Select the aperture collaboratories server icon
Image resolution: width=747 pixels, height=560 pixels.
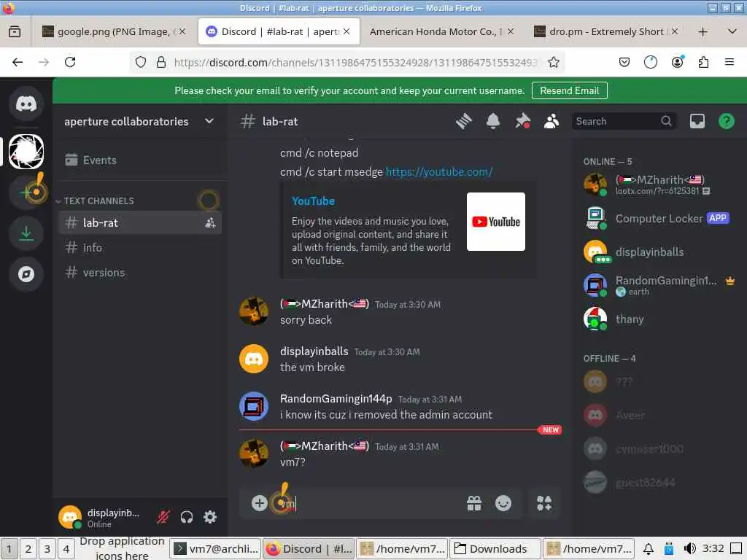point(26,152)
